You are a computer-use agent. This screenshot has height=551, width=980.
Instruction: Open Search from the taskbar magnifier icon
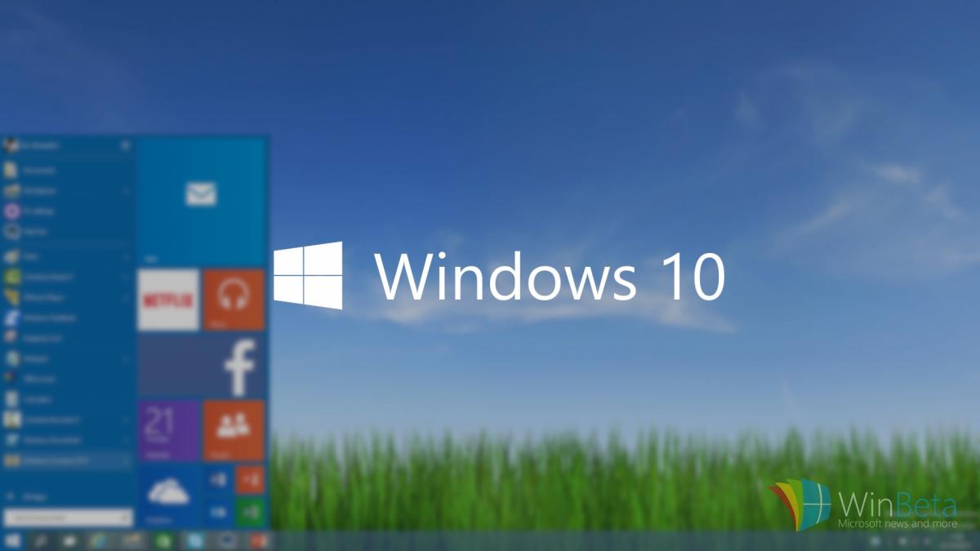coord(38,541)
